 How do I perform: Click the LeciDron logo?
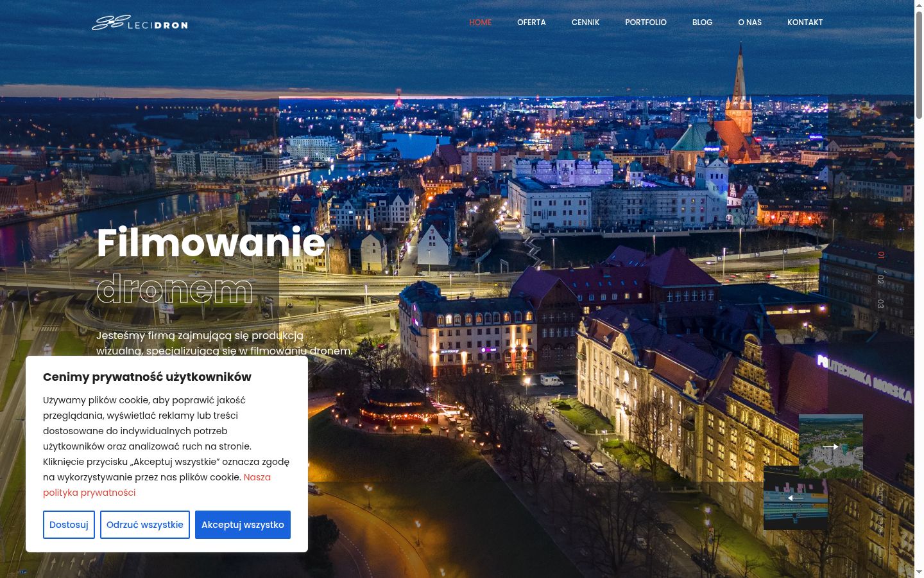(140, 22)
